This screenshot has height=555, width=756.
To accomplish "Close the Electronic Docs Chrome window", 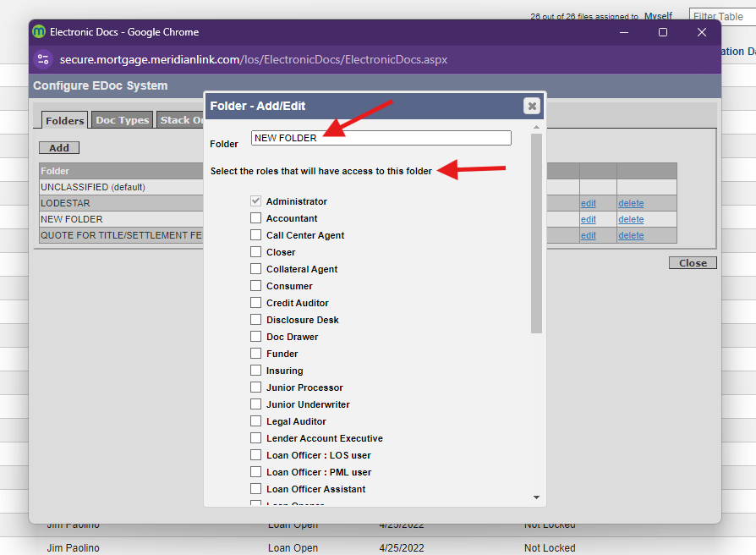I will (702, 32).
